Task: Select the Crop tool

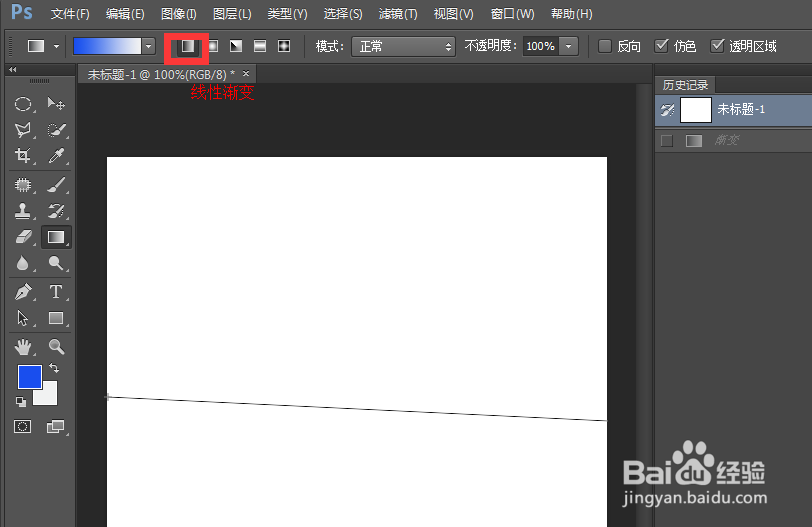Action: click(23, 155)
